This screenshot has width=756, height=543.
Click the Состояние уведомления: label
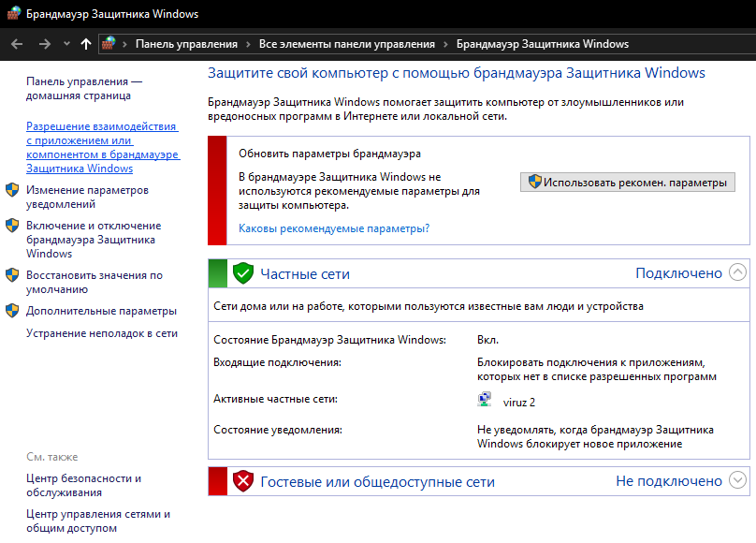point(278,430)
